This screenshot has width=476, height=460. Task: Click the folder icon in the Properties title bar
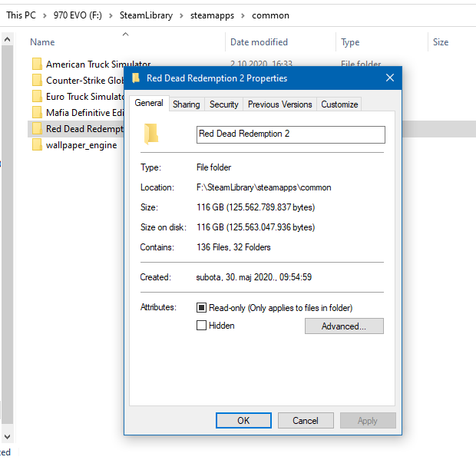click(136, 78)
